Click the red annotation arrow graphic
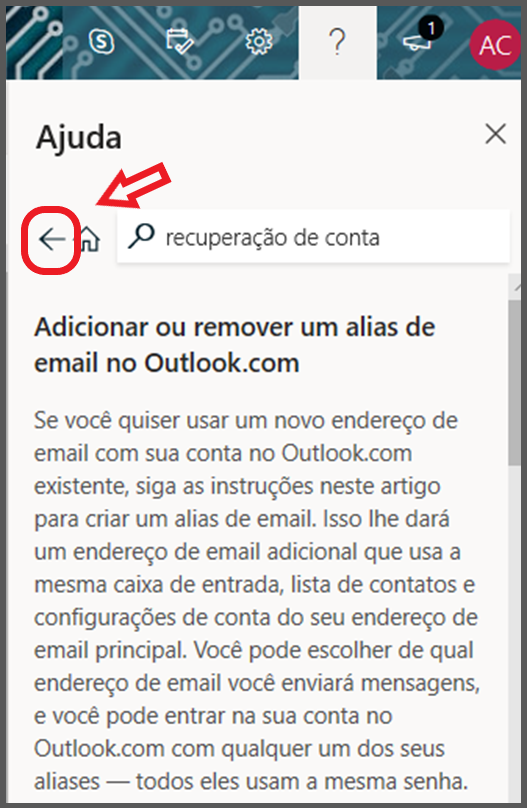527x808 pixels. pos(134,186)
